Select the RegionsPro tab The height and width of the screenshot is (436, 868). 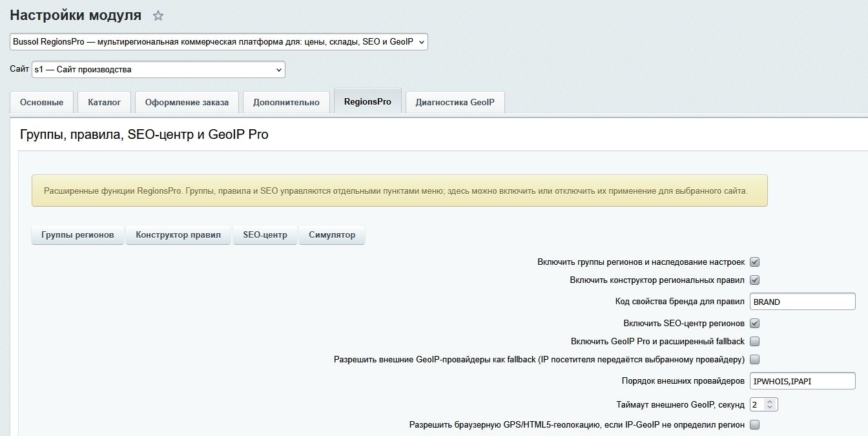(x=367, y=101)
